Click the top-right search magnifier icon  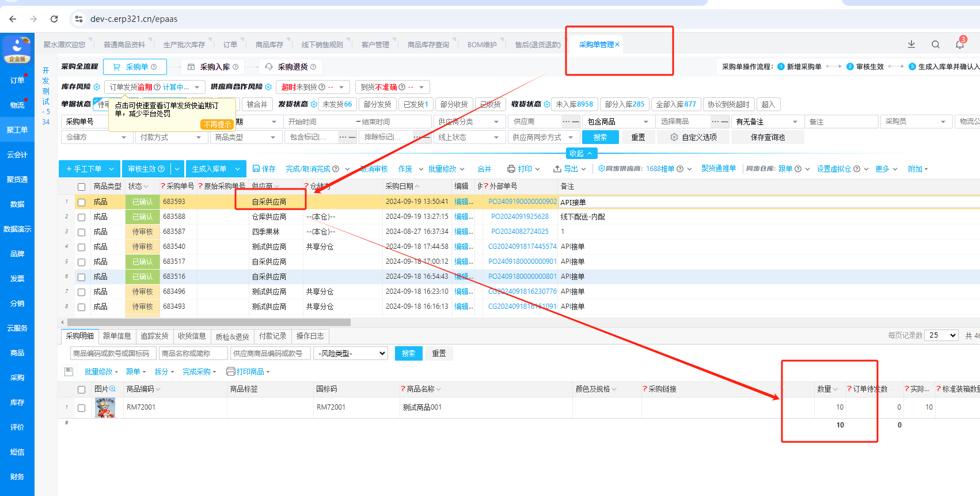pyautogui.click(x=936, y=44)
